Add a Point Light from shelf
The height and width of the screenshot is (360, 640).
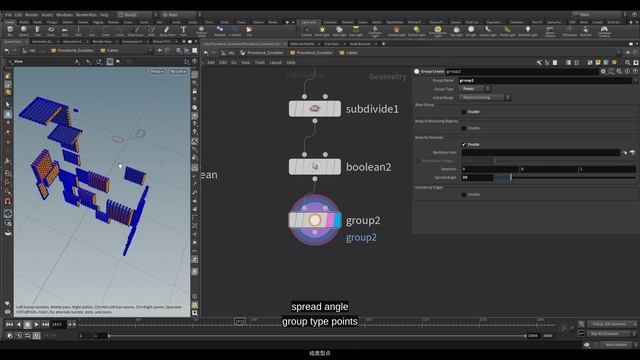322,31
